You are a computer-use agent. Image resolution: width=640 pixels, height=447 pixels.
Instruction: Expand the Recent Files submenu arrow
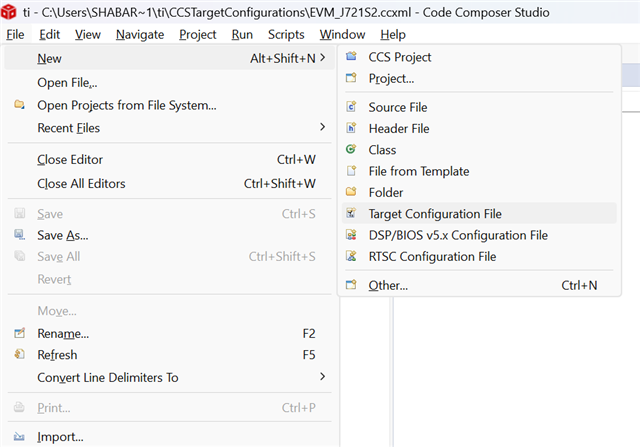click(x=322, y=127)
